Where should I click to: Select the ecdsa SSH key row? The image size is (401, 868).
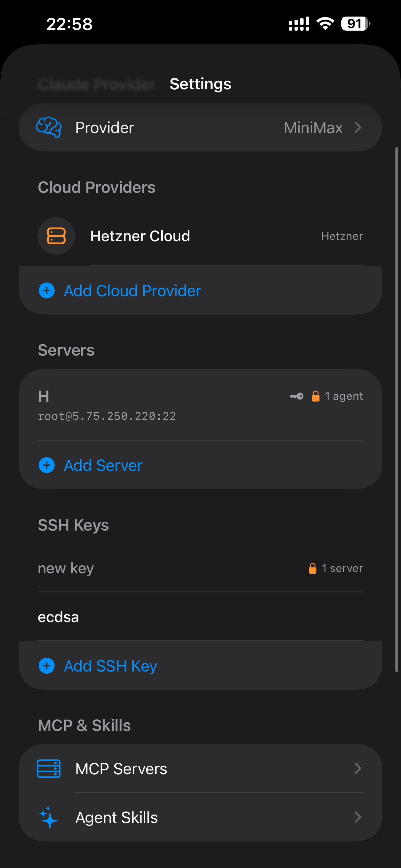click(x=59, y=617)
